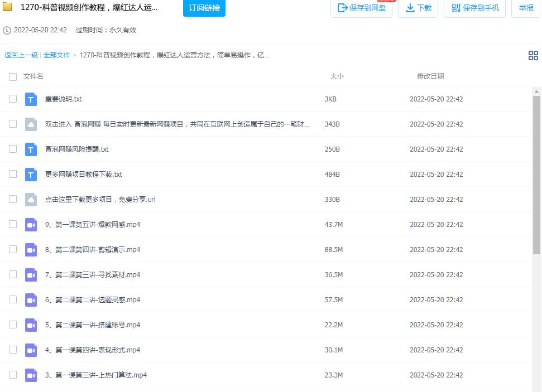The width and height of the screenshot is (542, 392).
Task: Sort by the 大小 column header
Action: click(x=337, y=76)
